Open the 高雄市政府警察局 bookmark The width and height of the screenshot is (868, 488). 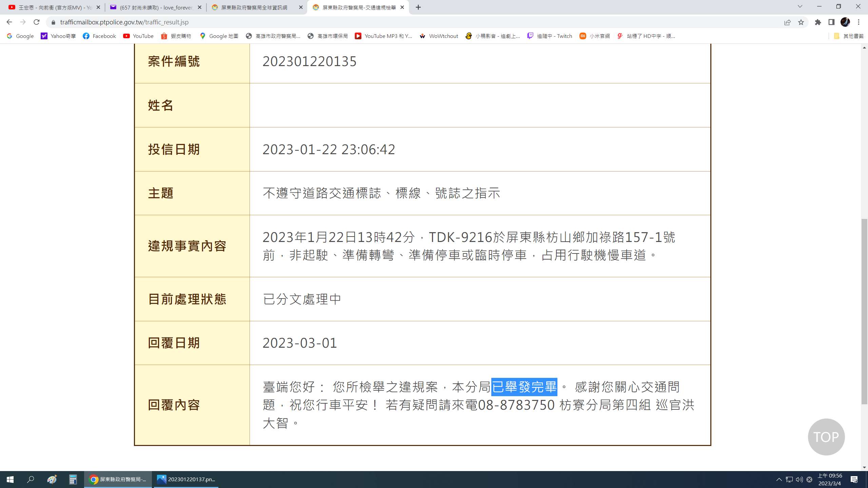click(273, 36)
